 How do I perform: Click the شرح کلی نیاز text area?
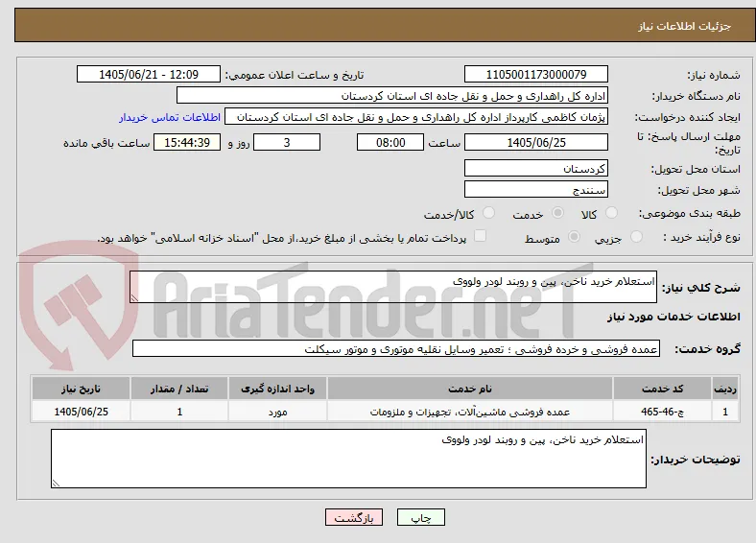pyautogui.click(x=393, y=287)
